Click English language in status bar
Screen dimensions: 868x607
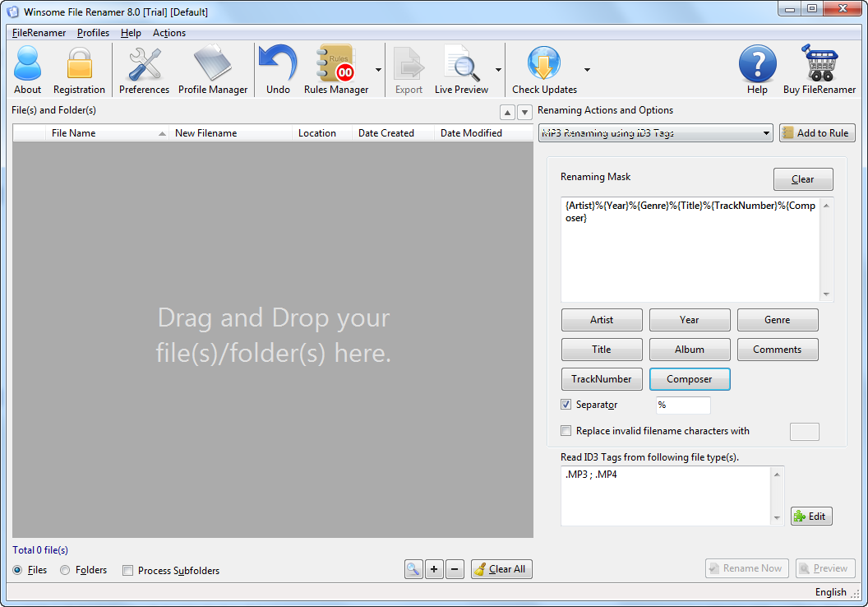tap(830, 592)
